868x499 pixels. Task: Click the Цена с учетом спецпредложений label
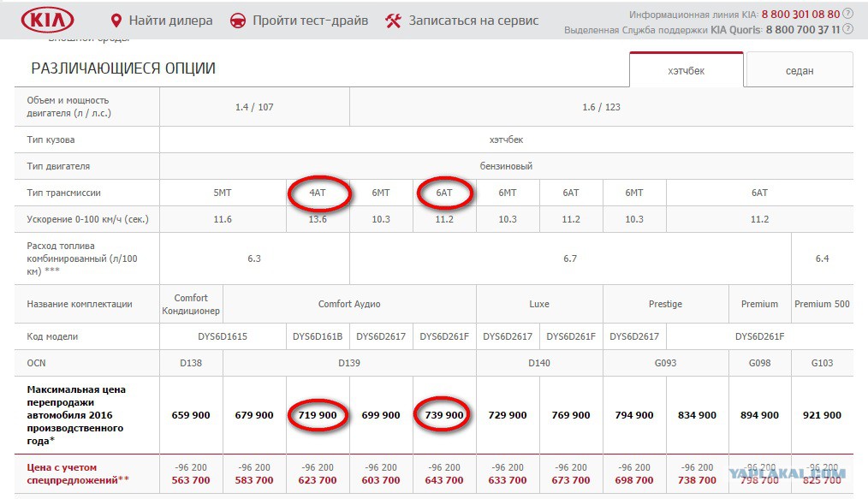[x=78, y=473]
